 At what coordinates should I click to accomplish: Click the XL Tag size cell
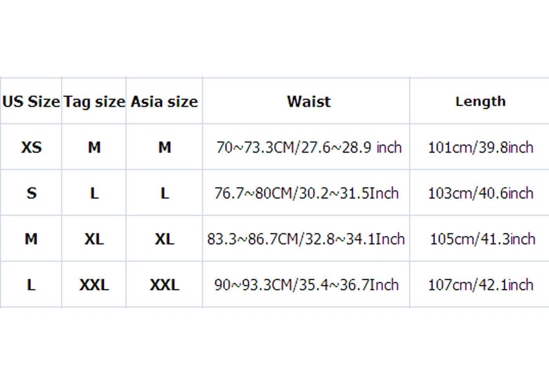pyautogui.click(x=94, y=239)
